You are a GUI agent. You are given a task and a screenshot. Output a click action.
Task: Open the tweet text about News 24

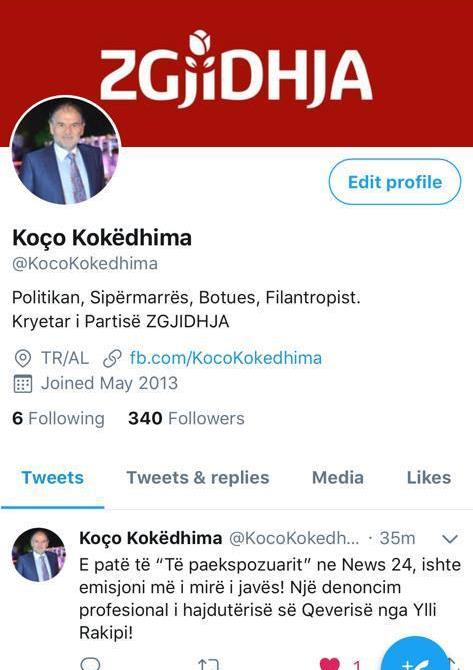pyautogui.click(x=270, y=599)
